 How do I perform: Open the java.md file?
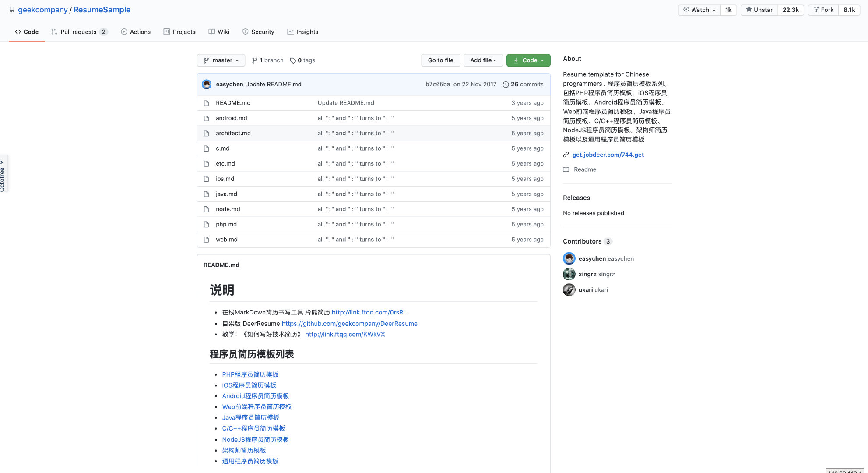click(x=226, y=194)
